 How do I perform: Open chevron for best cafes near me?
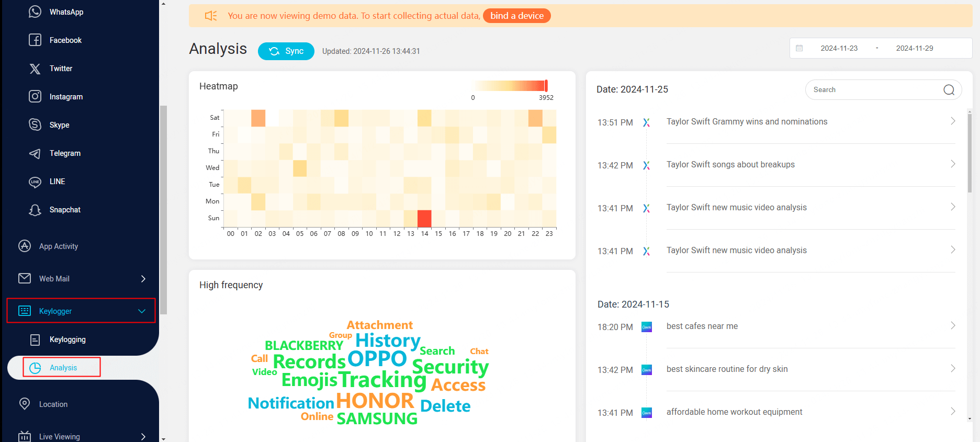pos(953,325)
